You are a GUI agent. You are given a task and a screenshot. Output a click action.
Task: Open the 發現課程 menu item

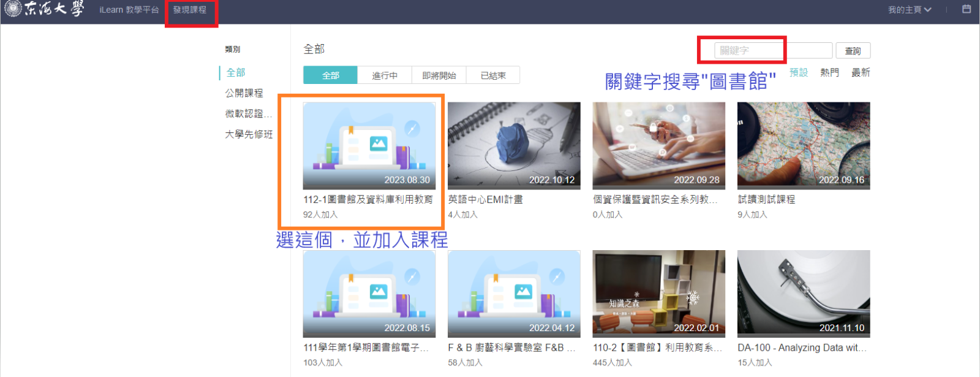[190, 10]
